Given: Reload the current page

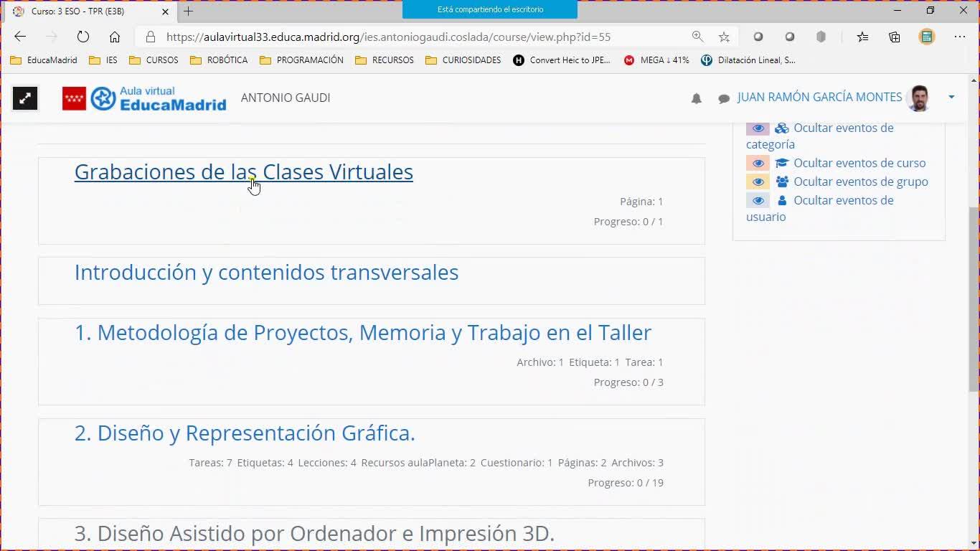Looking at the screenshot, I should click(x=83, y=37).
